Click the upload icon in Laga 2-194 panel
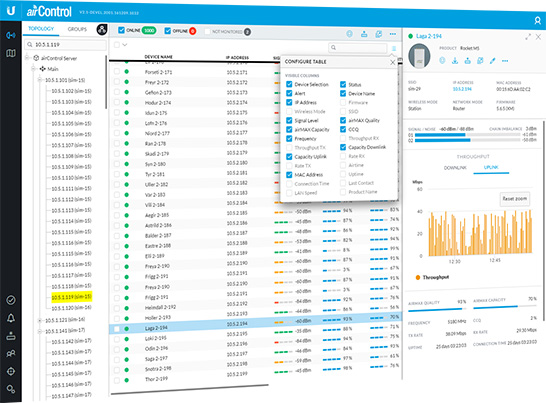This screenshot has width=546, height=403. tap(468, 61)
